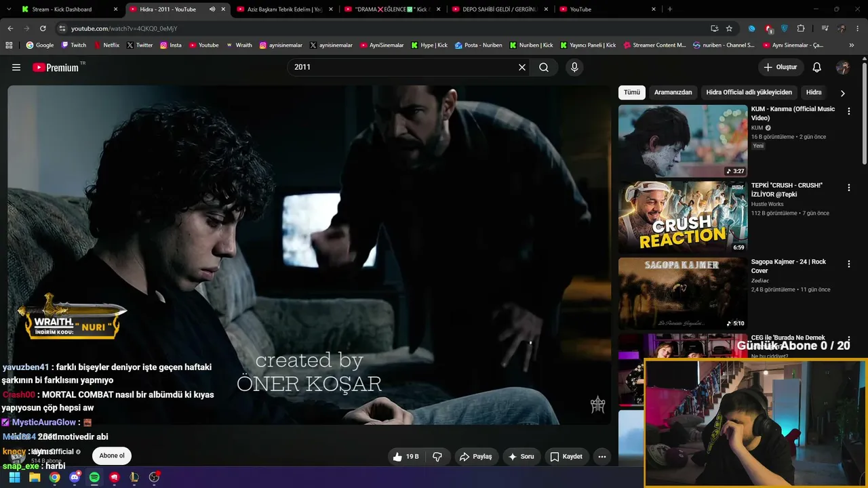Switch to Spotify on the taskbar
Image resolution: width=868 pixels, height=488 pixels.
click(x=94, y=477)
